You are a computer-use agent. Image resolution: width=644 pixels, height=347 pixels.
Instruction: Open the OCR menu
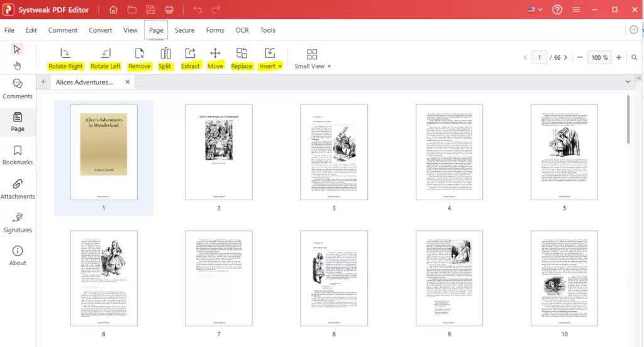coord(242,30)
